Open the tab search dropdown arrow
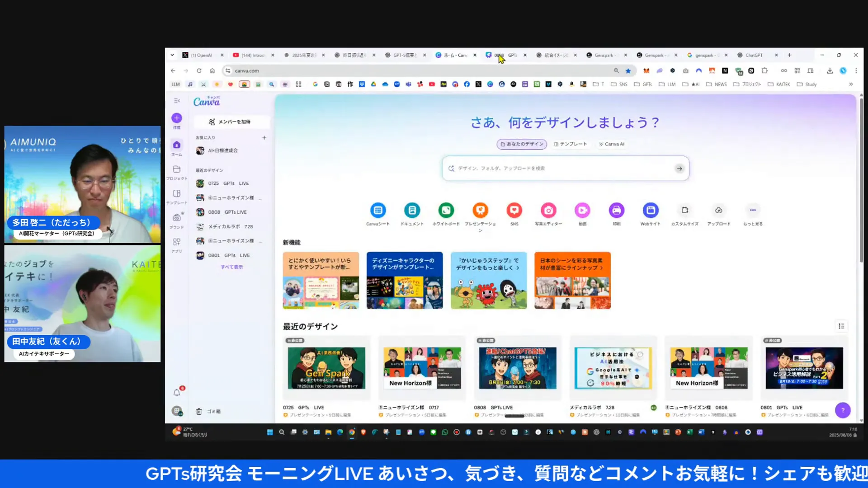The height and width of the screenshot is (488, 868). [x=172, y=55]
